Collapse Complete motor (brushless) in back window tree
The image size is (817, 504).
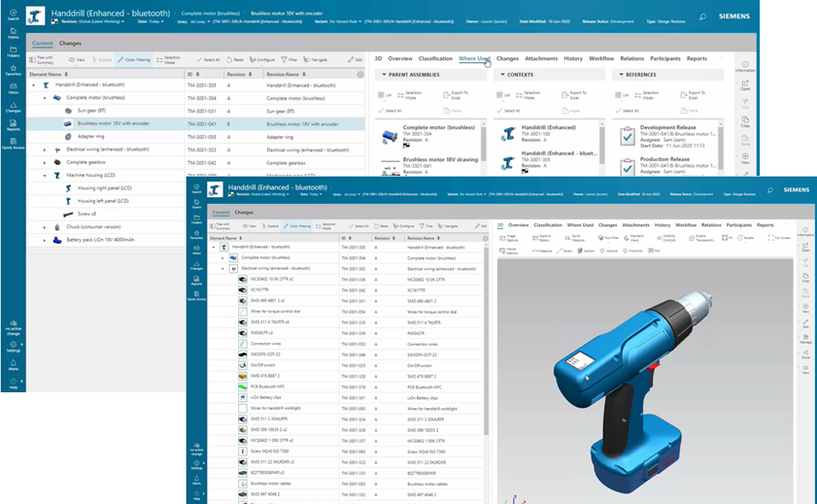pos(45,98)
